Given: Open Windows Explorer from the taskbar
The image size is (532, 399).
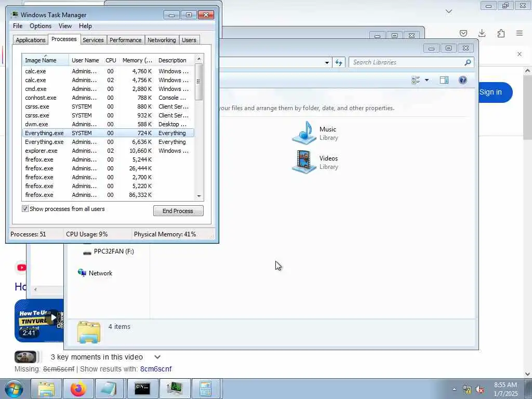Looking at the screenshot, I should [x=46, y=389].
